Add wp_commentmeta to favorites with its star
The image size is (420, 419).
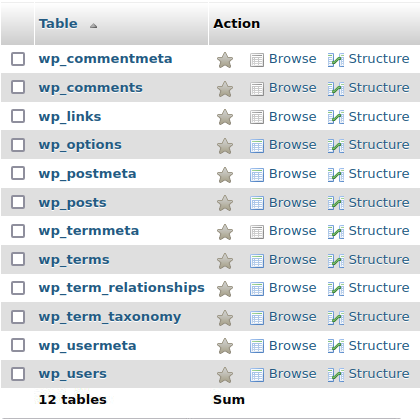coord(225,60)
